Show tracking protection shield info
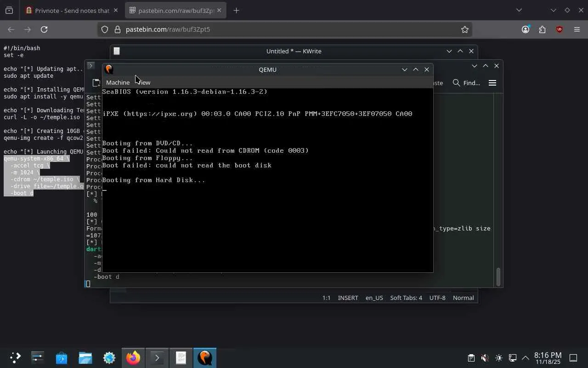 [x=105, y=29]
